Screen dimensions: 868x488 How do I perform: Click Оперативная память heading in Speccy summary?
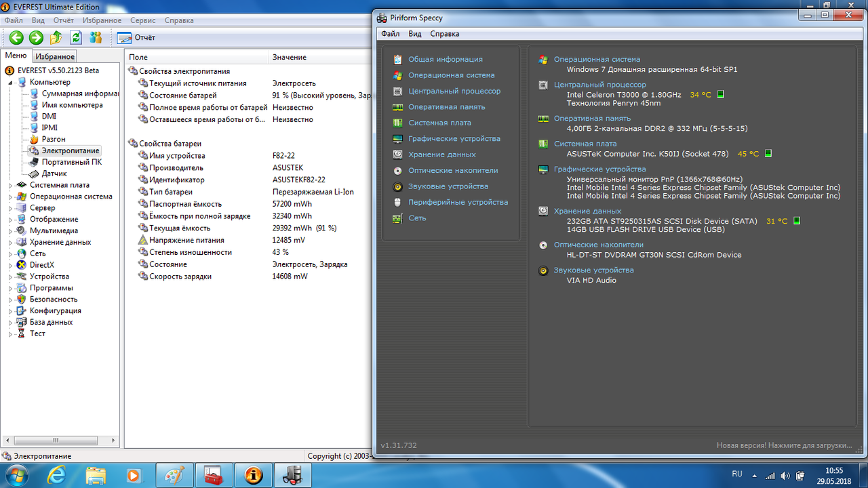pyautogui.click(x=592, y=119)
